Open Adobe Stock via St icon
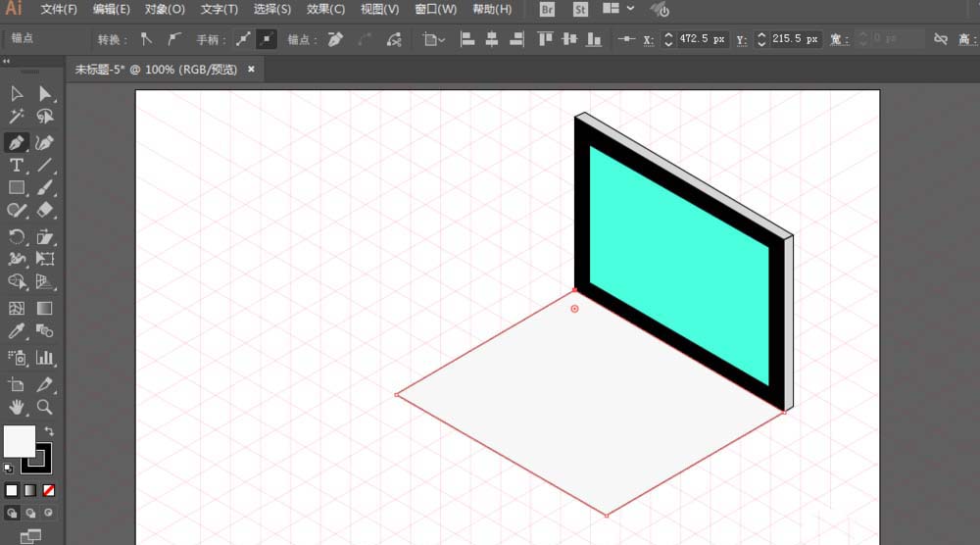Viewport: 980px width, 545px height. tap(580, 10)
